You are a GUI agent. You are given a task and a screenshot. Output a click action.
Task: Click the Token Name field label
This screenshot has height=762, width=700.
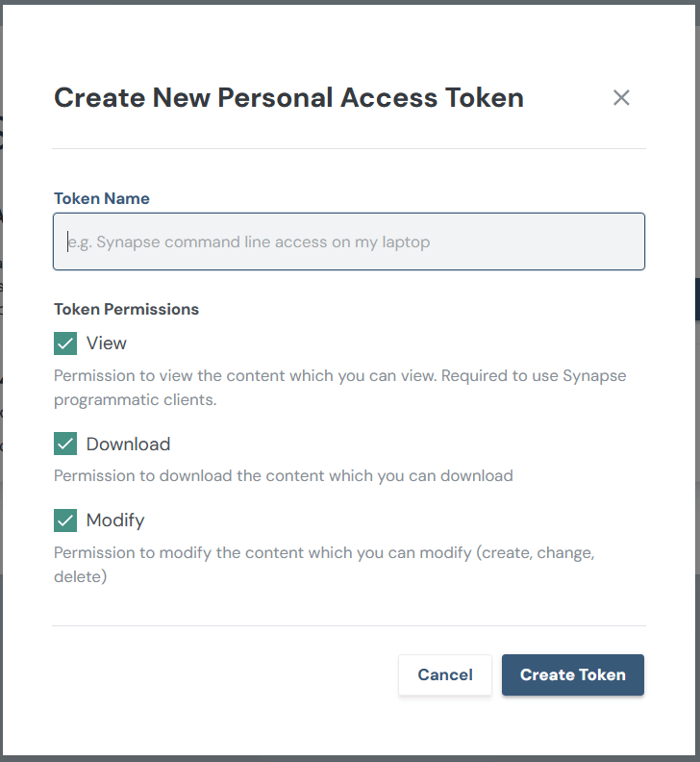[x=102, y=198]
